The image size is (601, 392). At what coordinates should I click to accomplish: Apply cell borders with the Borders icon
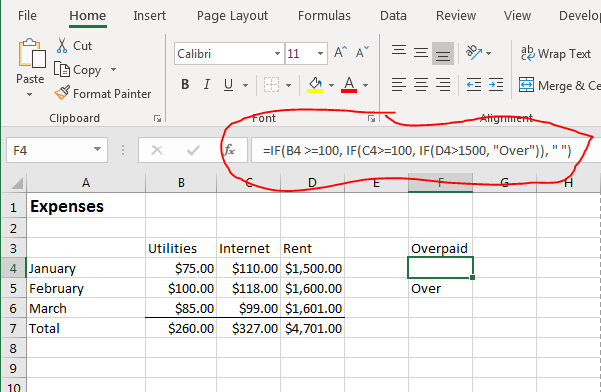click(x=271, y=85)
